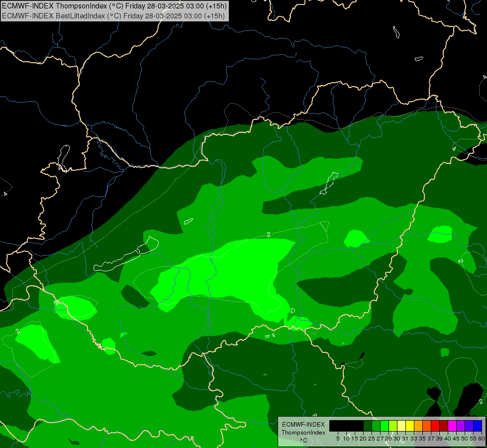Click the legend tick label '10'
Image resolution: width=487 pixels, height=448 pixels.
(346, 439)
